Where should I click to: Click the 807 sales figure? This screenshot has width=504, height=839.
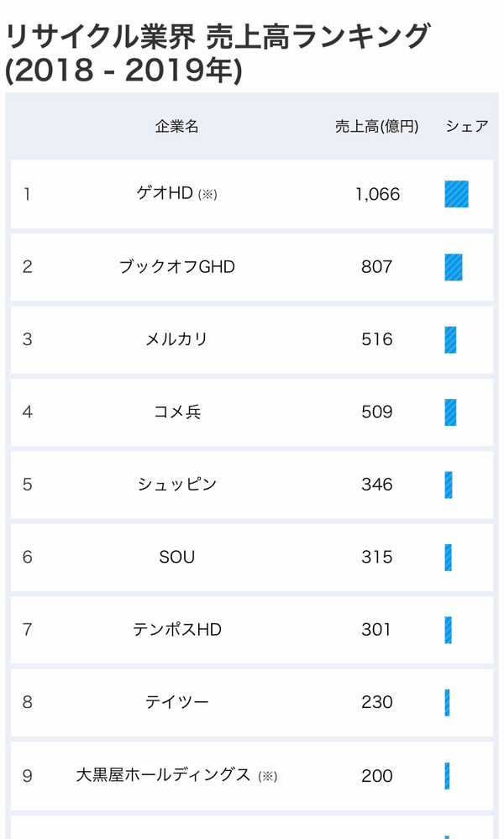pos(376,266)
